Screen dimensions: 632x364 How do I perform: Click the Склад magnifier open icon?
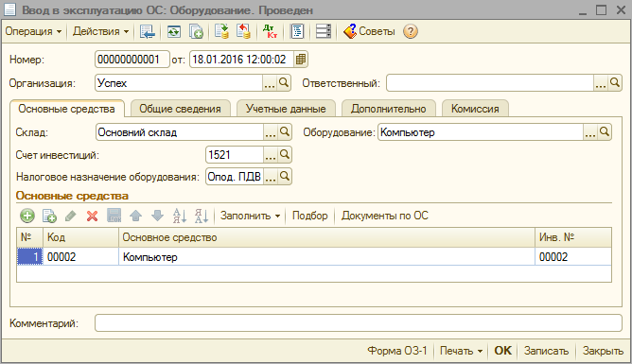tap(285, 132)
